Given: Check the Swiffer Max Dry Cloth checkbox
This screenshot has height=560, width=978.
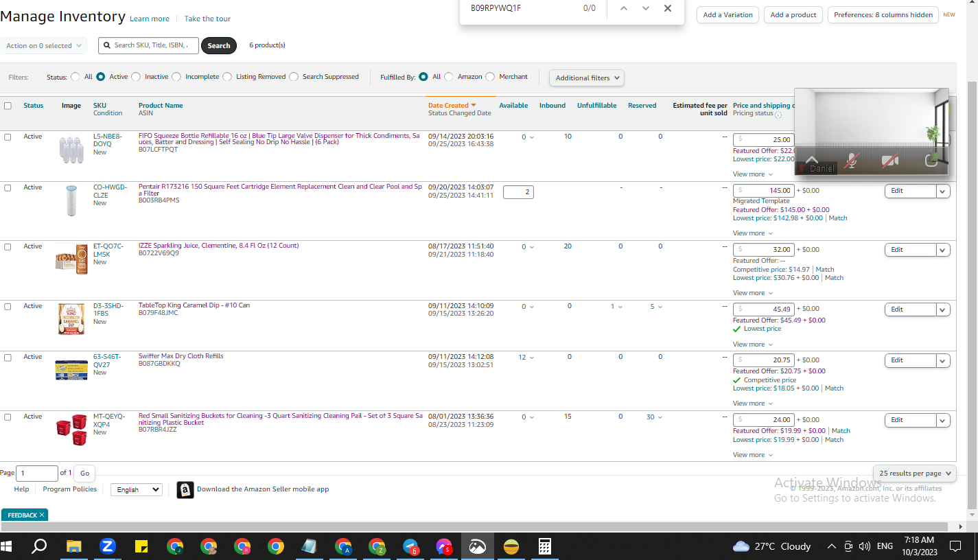Looking at the screenshot, I should tap(8, 358).
